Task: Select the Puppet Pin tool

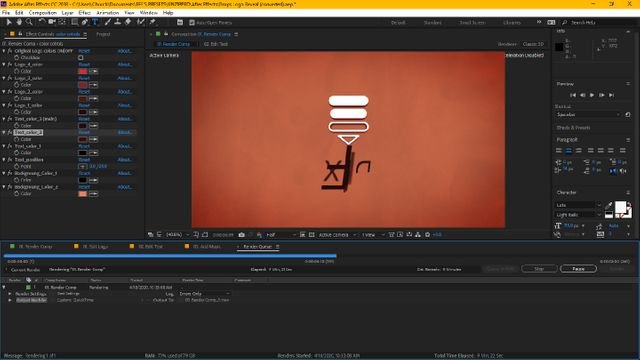Action: (x=153, y=22)
